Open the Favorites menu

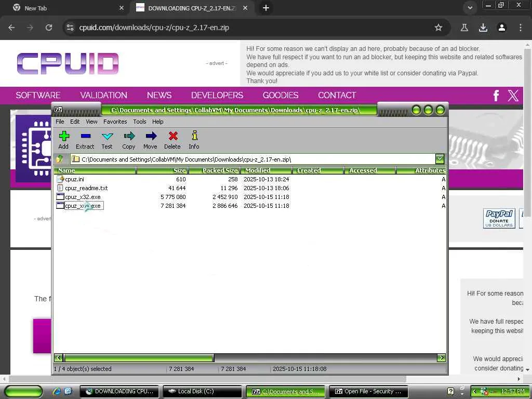click(x=115, y=122)
